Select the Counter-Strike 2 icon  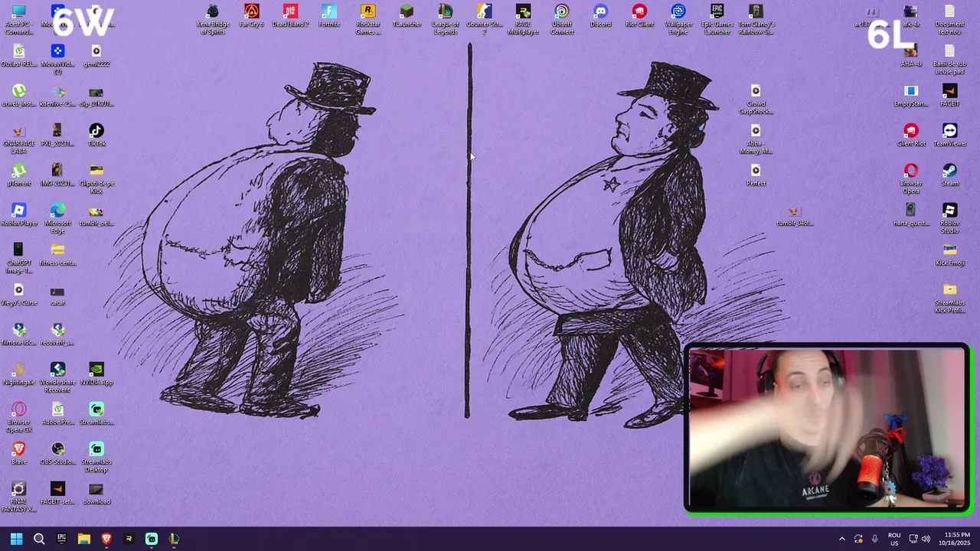coord(485,19)
